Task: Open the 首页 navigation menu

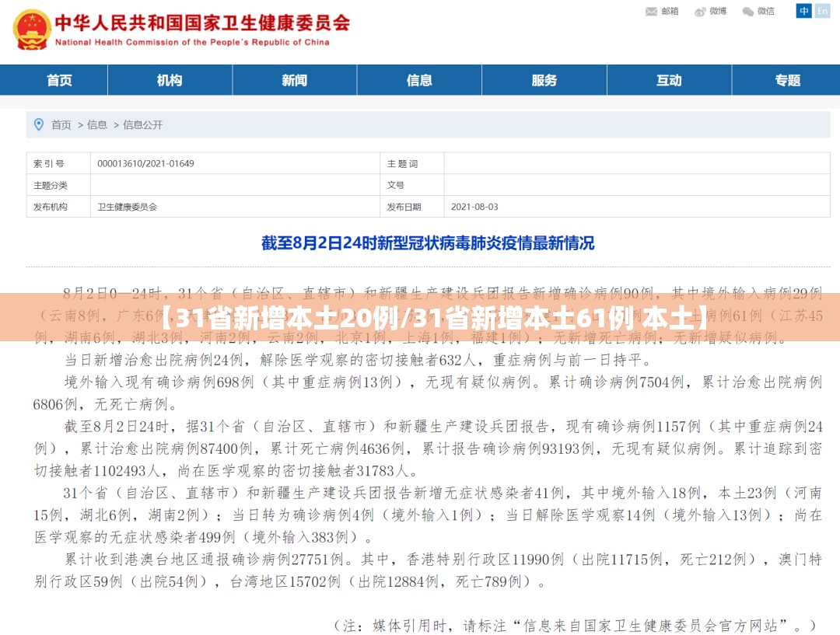Action: click(59, 80)
